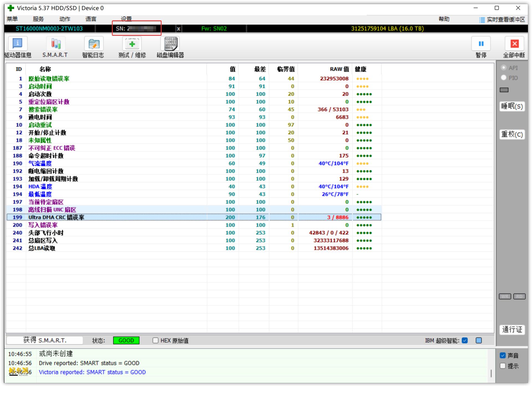Click the S.M.A.R.T toolbar icon
This screenshot has height=393, width=532.
pyautogui.click(x=55, y=44)
